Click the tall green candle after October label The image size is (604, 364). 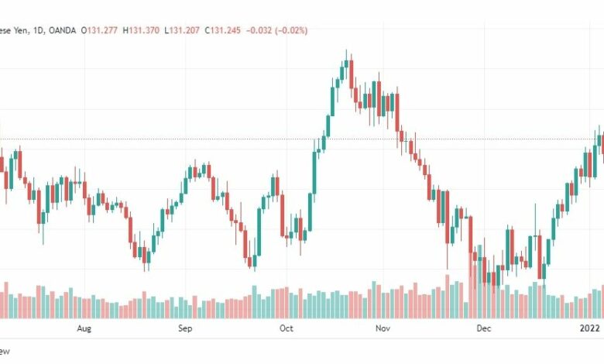(x=314, y=173)
